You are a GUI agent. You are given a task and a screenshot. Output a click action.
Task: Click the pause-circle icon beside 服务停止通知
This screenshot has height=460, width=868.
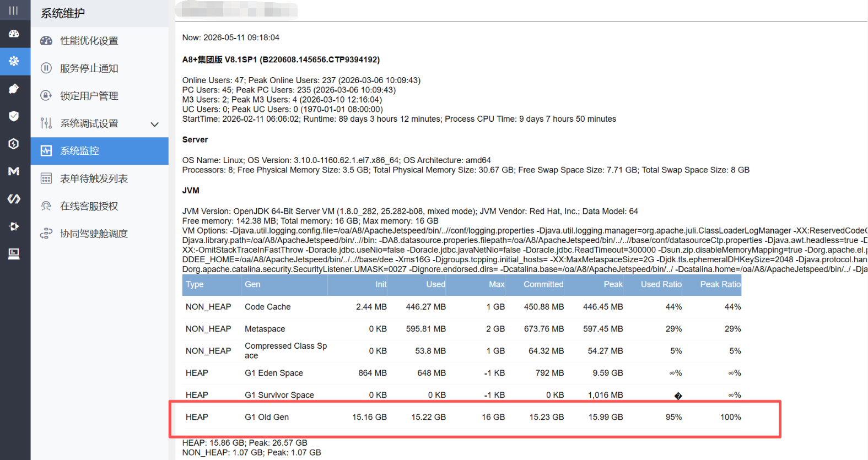[46, 68]
